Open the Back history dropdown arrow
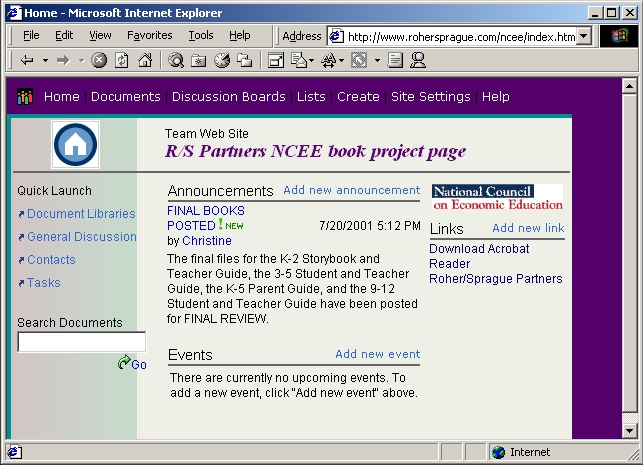 (x=45, y=61)
